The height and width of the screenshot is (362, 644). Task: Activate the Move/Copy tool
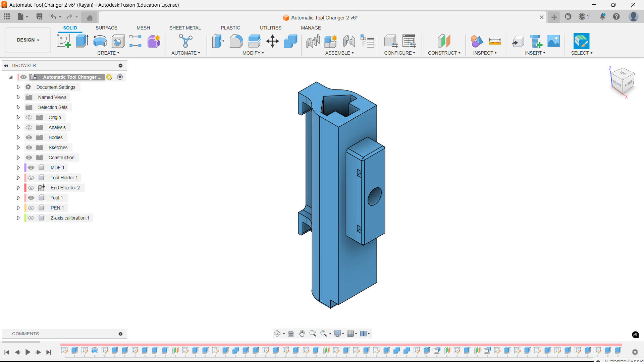point(272,41)
